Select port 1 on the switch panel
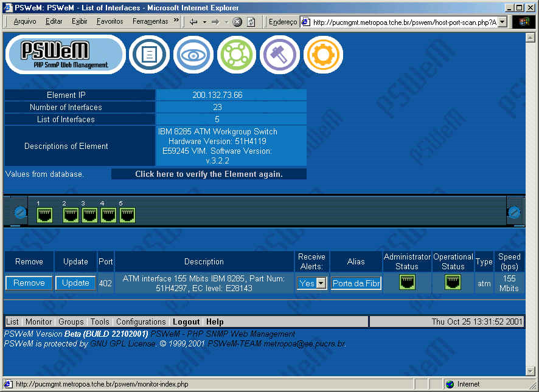The height and width of the screenshot is (392, 539). tap(44, 215)
